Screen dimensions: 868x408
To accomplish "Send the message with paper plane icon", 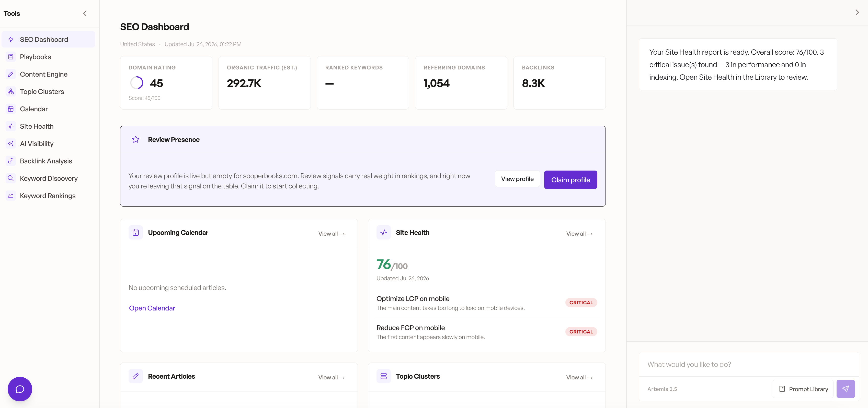I will coord(846,389).
